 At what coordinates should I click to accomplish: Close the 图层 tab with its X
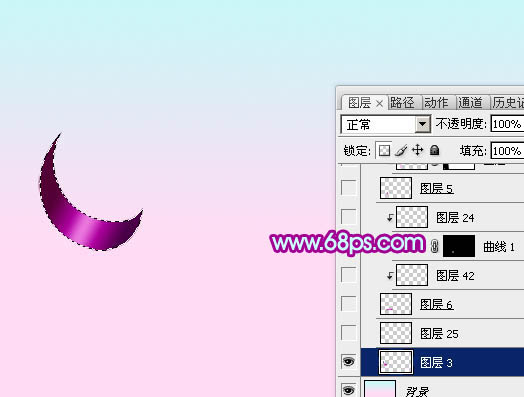[379, 104]
